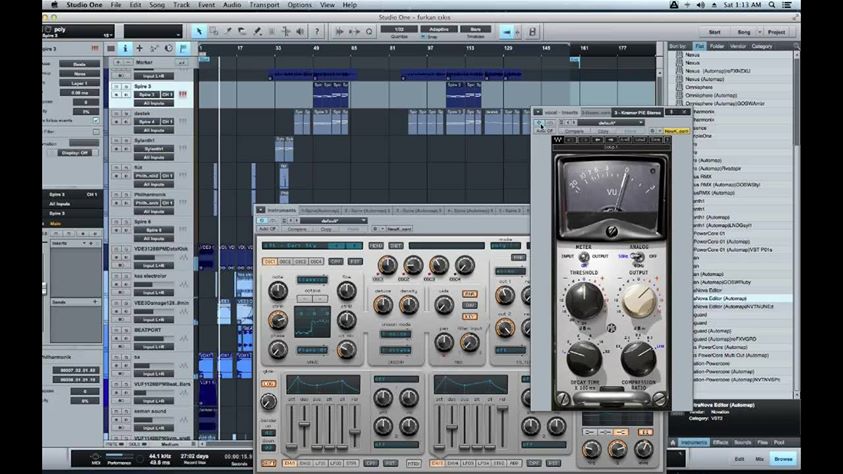
Task: Toggle Auto Off in the Kramer plugin header
Action: pyautogui.click(x=544, y=131)
